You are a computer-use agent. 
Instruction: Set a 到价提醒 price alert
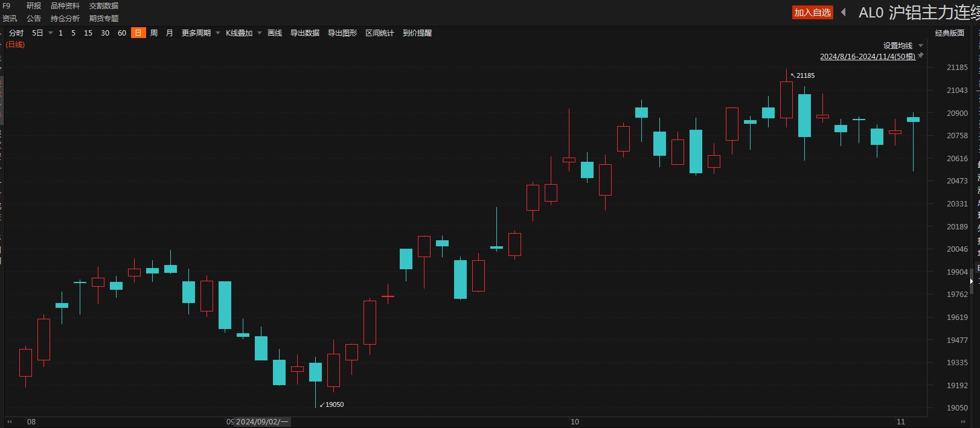417,33
